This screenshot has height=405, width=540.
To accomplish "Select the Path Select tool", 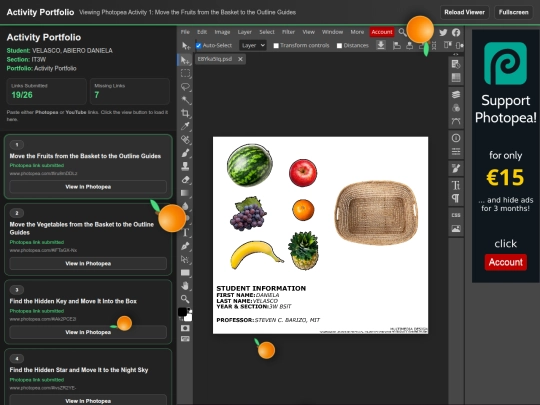I will [x=185, y=259].
